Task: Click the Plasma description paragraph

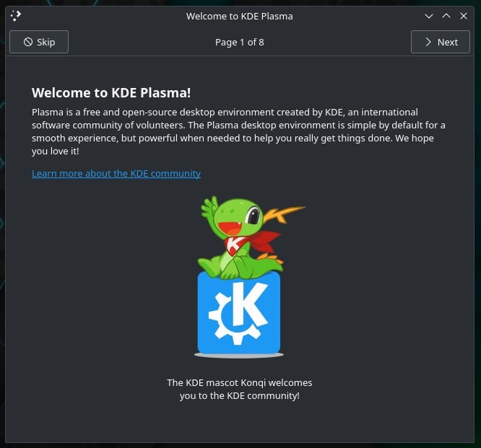Action: click(238, 131)
